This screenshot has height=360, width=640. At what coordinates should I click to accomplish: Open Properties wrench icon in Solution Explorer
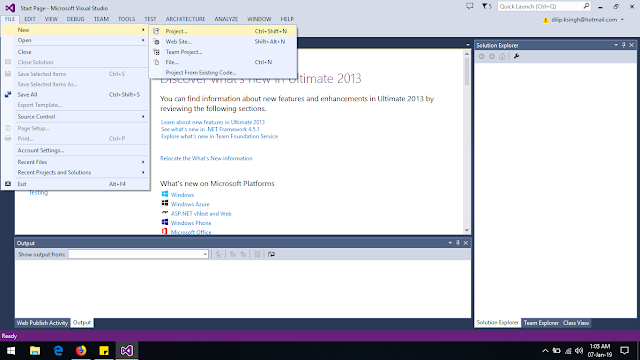click(516, 56)
